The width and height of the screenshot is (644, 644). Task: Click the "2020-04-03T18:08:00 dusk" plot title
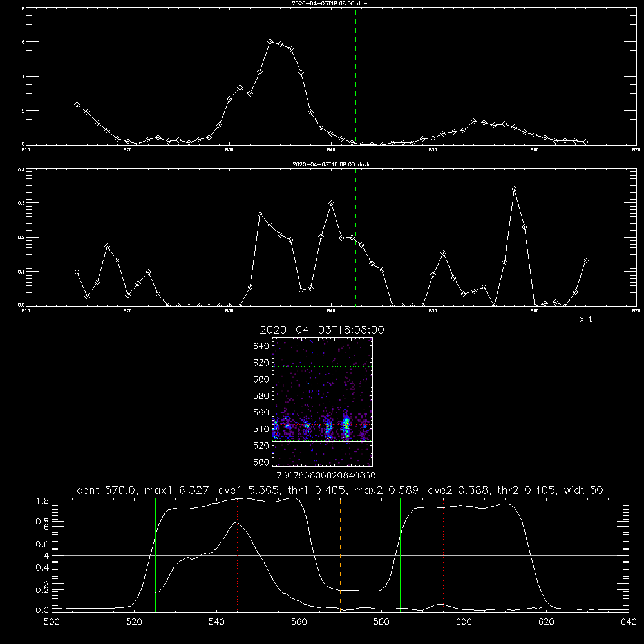tap(331, 164)
